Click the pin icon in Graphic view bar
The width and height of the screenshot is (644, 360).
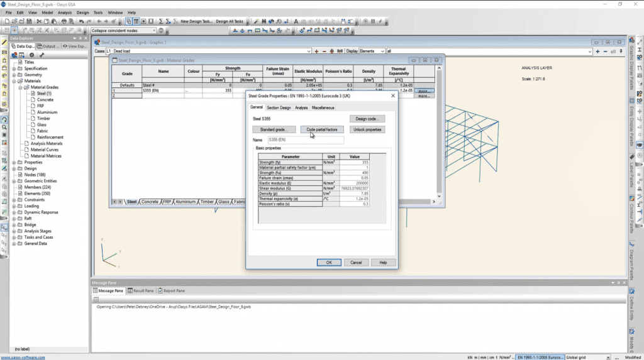coord(621,52)
